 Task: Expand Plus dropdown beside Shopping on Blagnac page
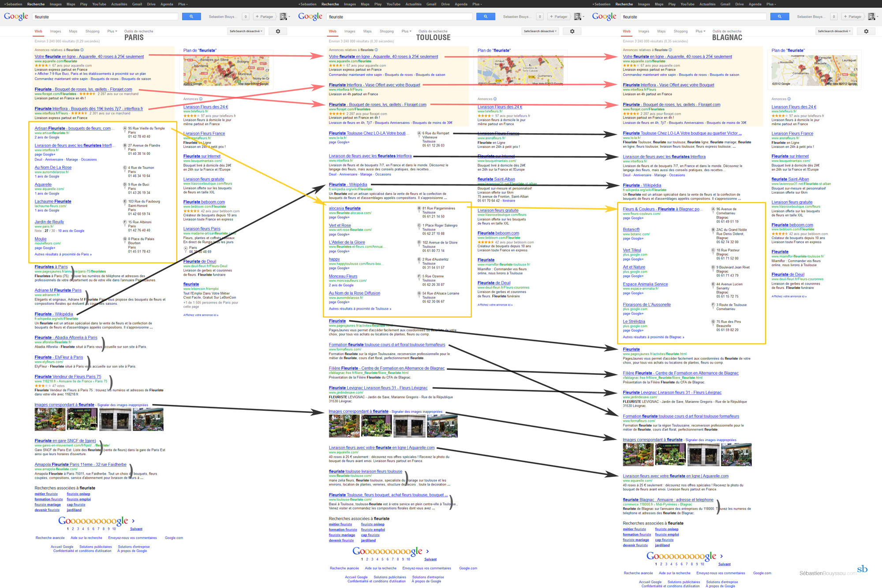click(x=700, y=31)
